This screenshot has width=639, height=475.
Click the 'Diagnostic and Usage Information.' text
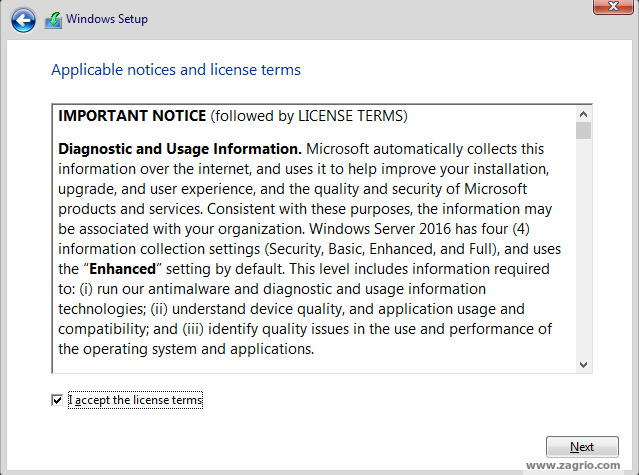click(180, 149)
